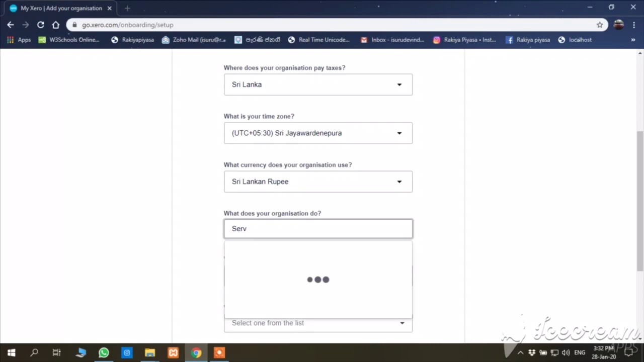Reload the Xero page

pyautogui.click(x=41, y=25)
